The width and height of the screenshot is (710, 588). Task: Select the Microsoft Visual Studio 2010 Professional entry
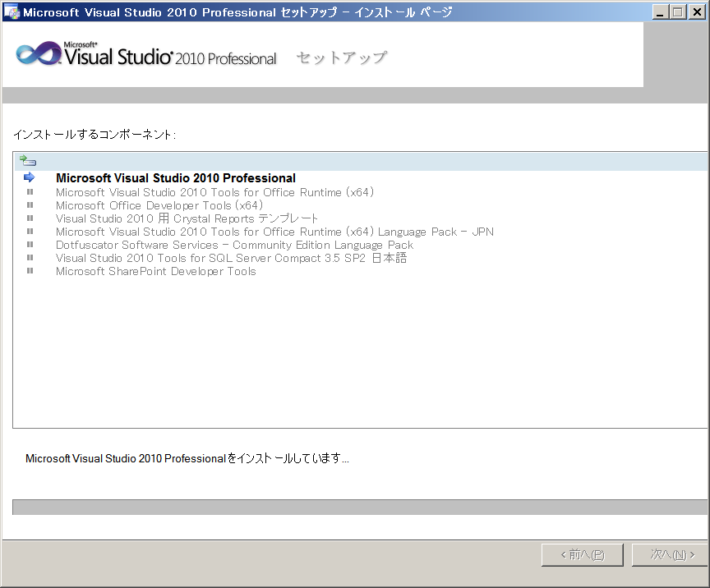click(x=175, y=178)
